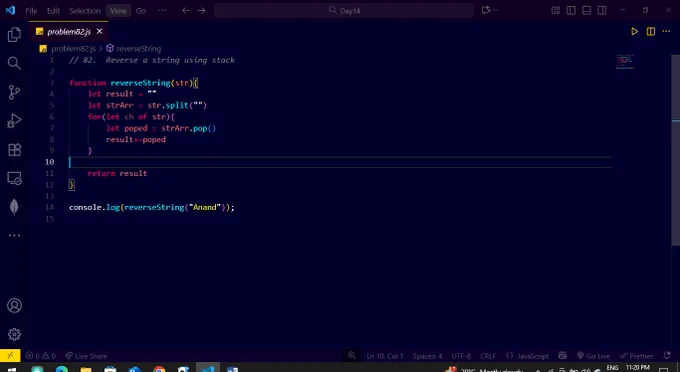
Task: Click the 'return result' line of code
Action: pos(117,173)
